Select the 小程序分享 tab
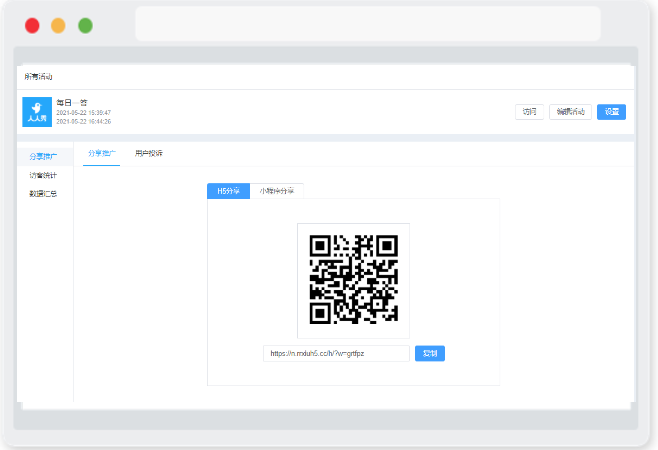 pos(277,191)
